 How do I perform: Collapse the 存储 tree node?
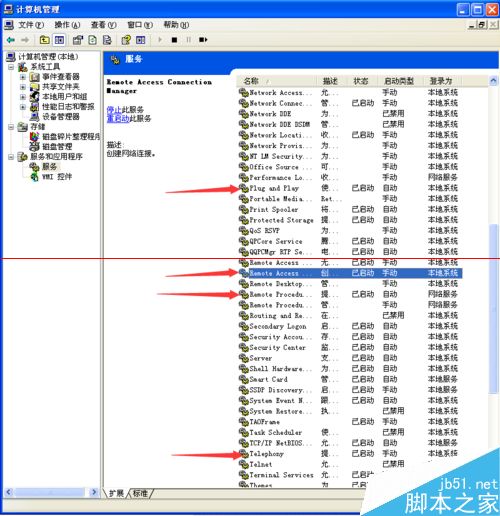click(x=11, y=127)
